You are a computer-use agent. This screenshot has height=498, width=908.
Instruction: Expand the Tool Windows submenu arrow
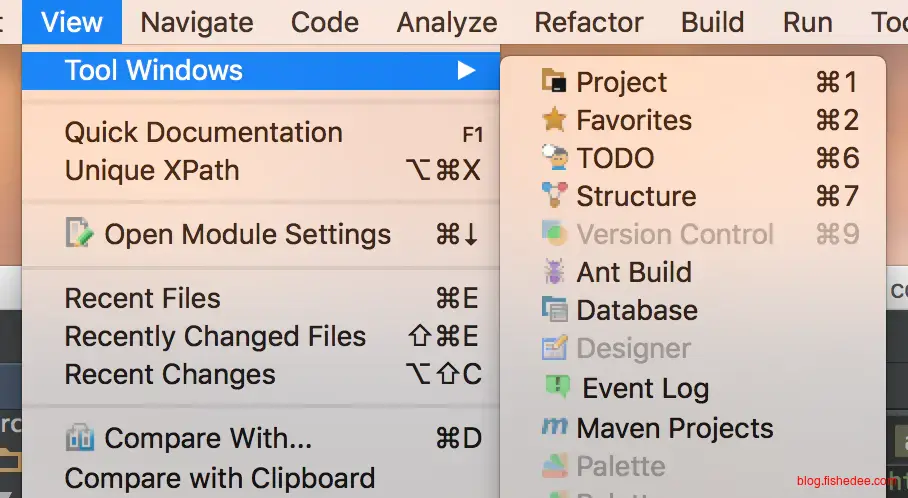465,70
